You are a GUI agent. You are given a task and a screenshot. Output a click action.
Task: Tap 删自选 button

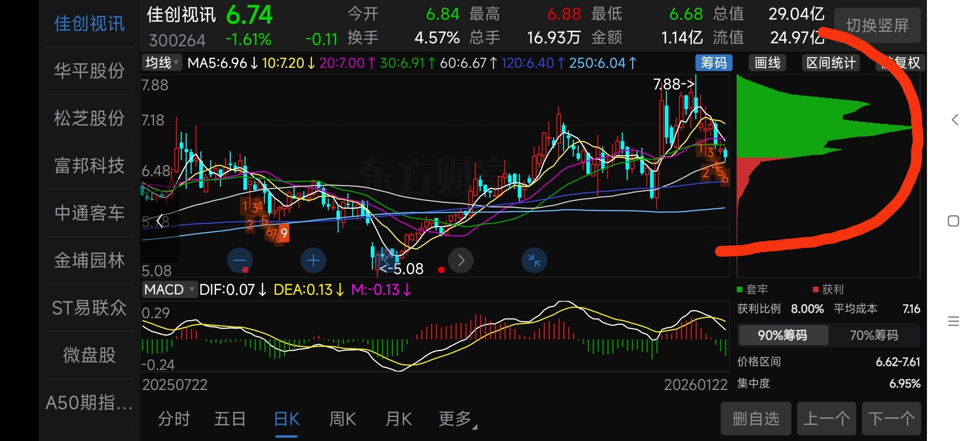(x=755, y=419)
